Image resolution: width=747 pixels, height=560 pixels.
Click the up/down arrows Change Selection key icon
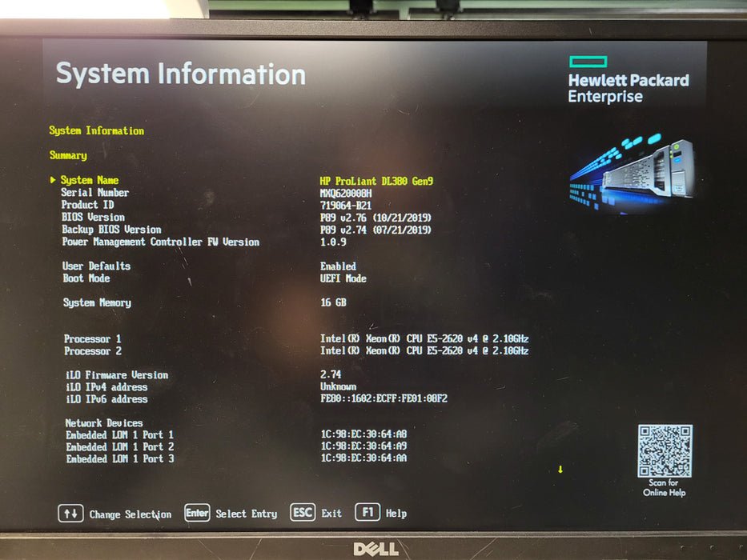pos(70,514)
